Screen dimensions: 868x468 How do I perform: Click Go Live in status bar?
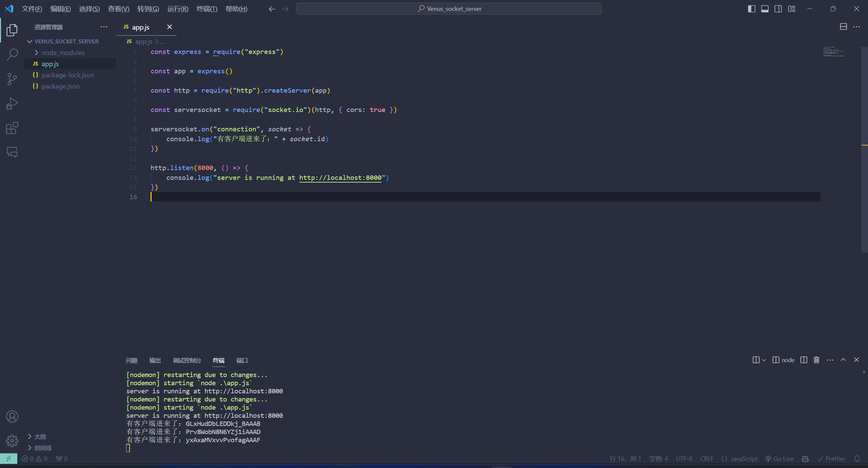coord(780,459)
